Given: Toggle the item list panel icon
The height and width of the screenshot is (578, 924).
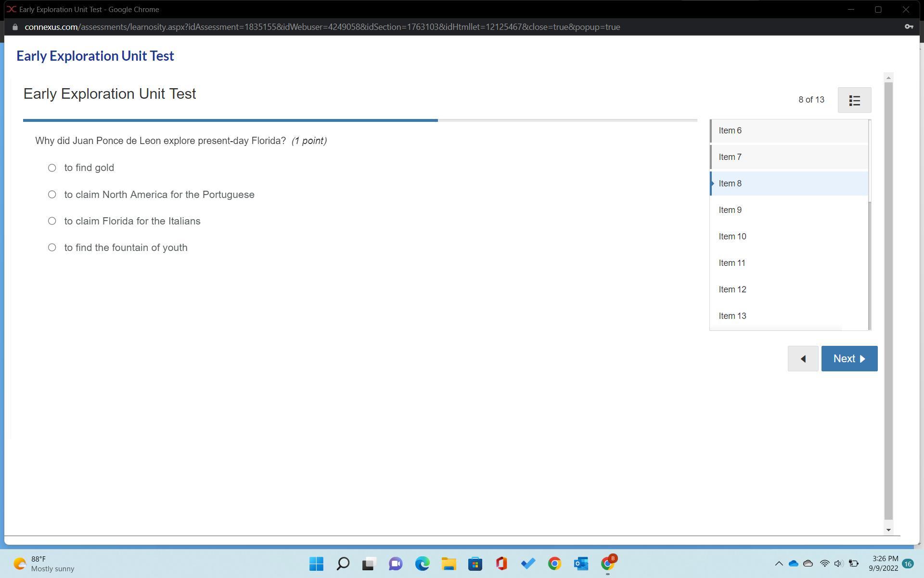Looking at the screenshot, I should [854, 100].
